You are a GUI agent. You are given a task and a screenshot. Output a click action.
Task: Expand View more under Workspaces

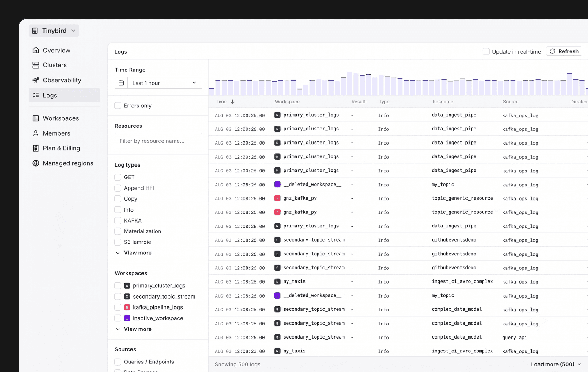[133, 329]
